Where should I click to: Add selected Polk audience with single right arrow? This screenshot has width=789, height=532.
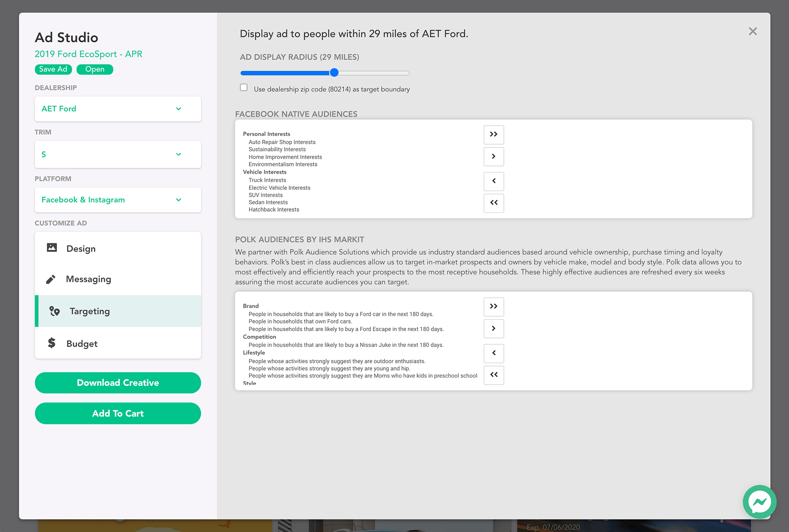coord(494,329)
